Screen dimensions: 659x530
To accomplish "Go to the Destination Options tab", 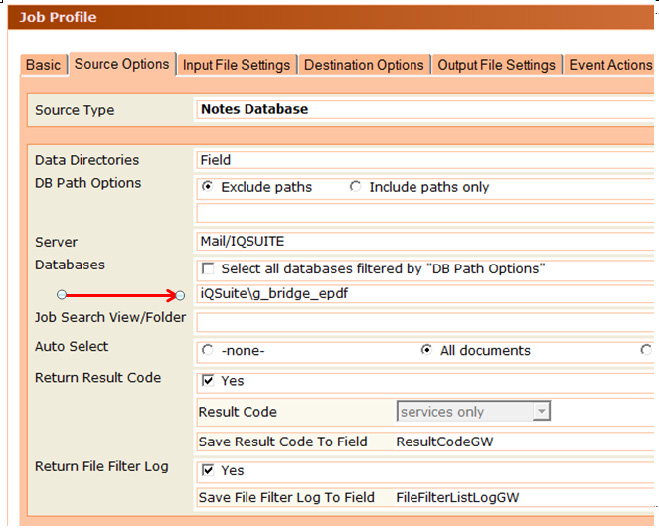I will [x=363, y=65].
